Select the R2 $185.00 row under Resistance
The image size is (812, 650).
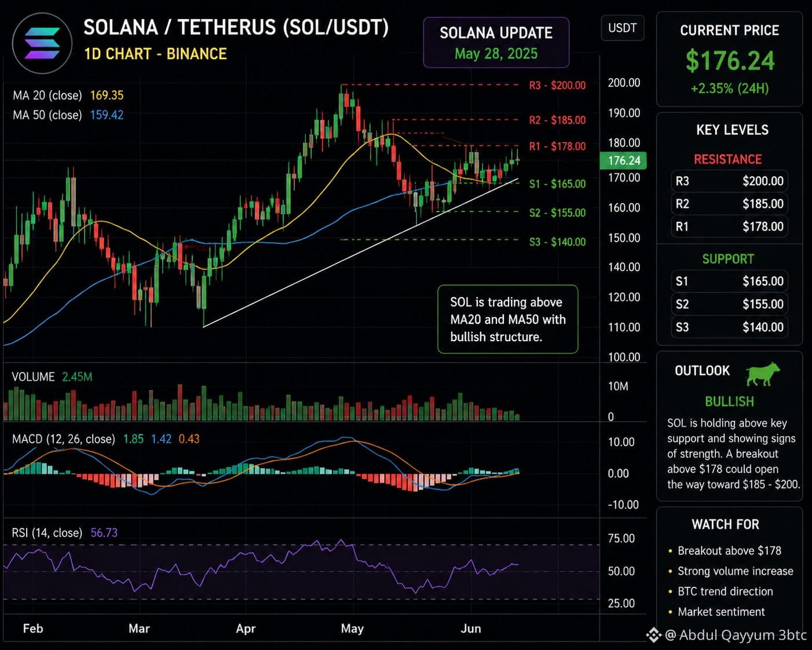point(729,204)
